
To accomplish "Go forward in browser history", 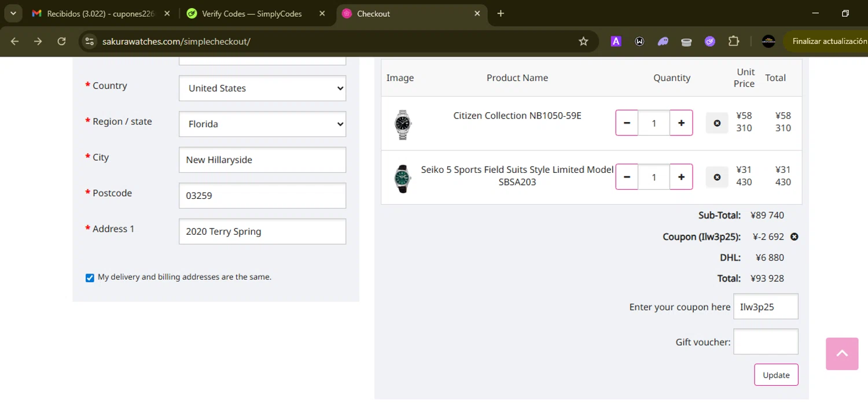I will point(38,41).
